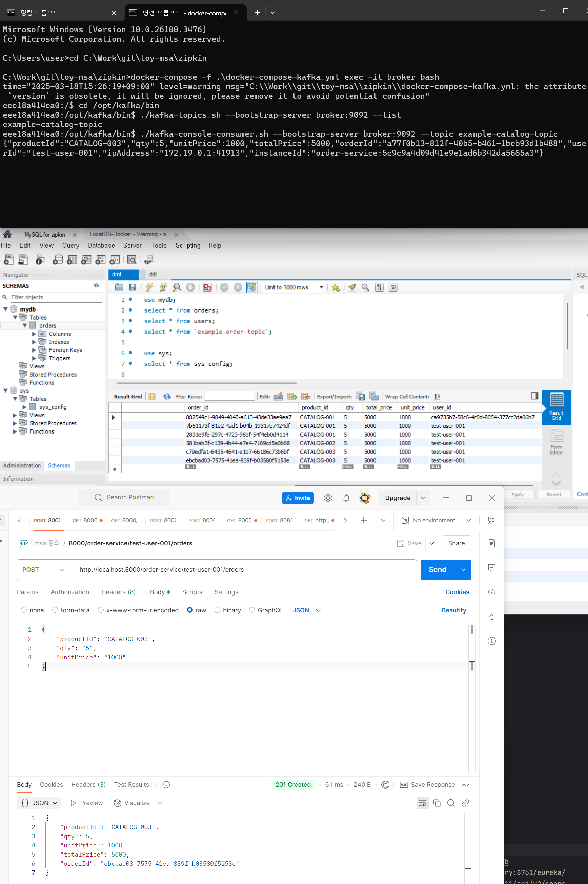The width and height of the screenshot is (588, 884).
Task: Click the Export recordset icon in result toolbar
Action: click(x=360, y=397)
